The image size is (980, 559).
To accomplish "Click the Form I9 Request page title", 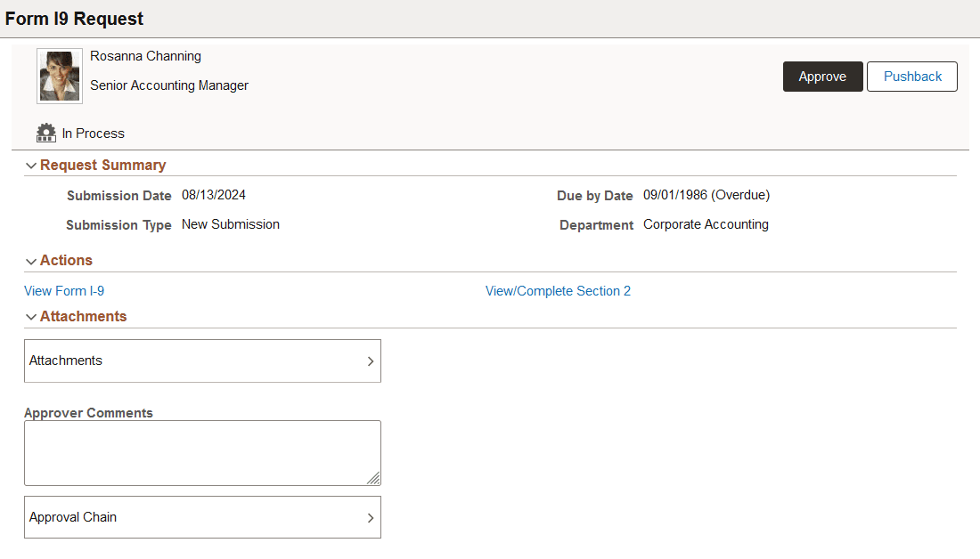I will (x=74, y=18).
